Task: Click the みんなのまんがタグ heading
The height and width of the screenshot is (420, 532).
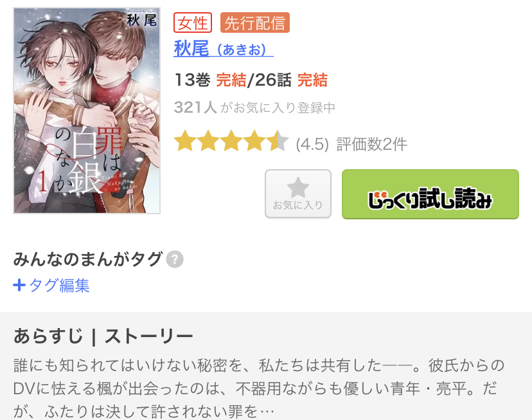Action: click(88, 259)
